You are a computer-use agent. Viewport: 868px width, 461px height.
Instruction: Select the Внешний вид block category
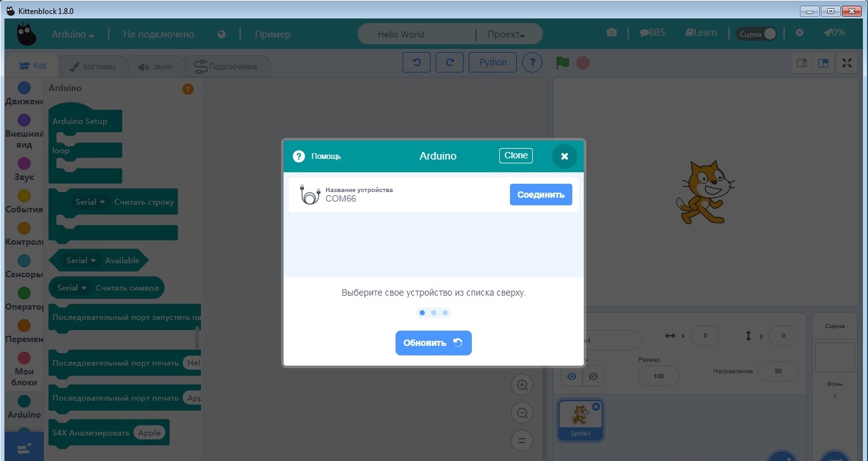[24, 132]
